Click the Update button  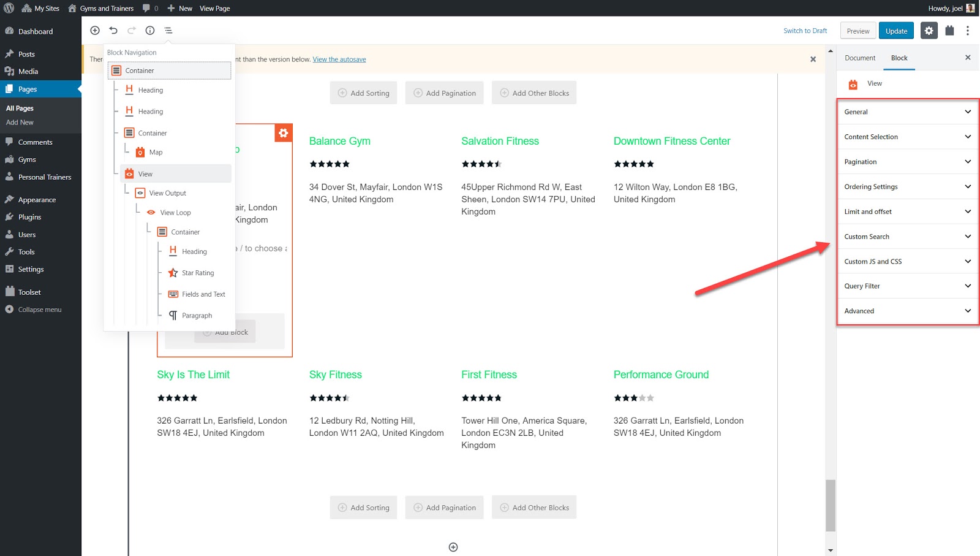pyautogui.click(x=896, y=30)
